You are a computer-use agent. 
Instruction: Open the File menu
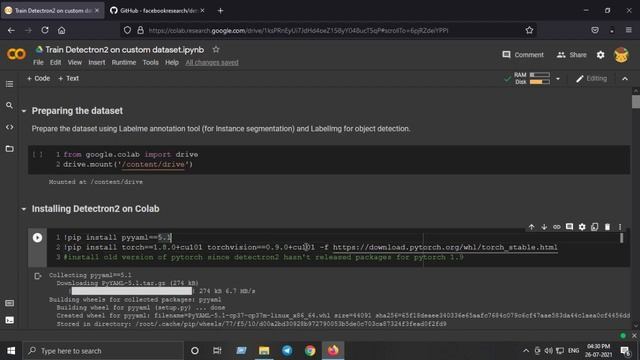click(38, 62)
